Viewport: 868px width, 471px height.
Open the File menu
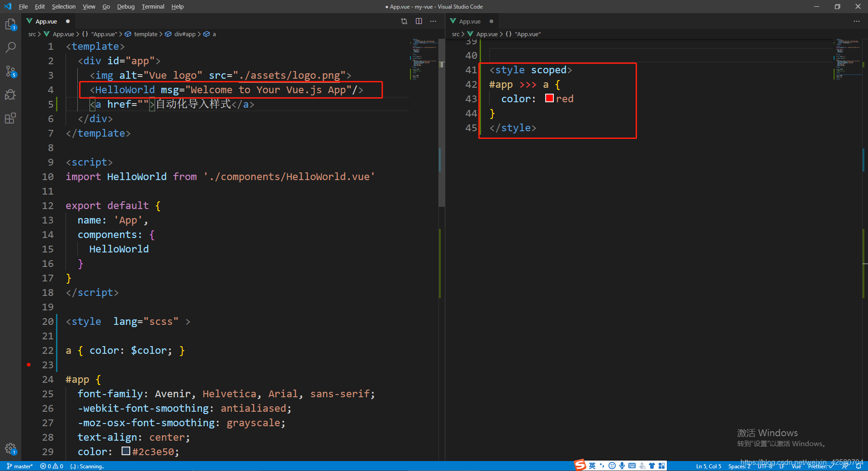tap(23, 6)
